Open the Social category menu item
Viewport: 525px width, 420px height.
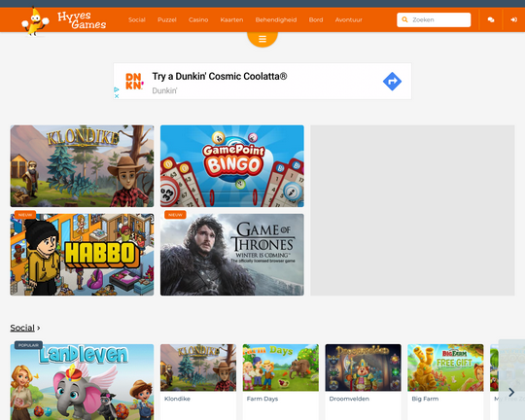click(x=137, y=19)
